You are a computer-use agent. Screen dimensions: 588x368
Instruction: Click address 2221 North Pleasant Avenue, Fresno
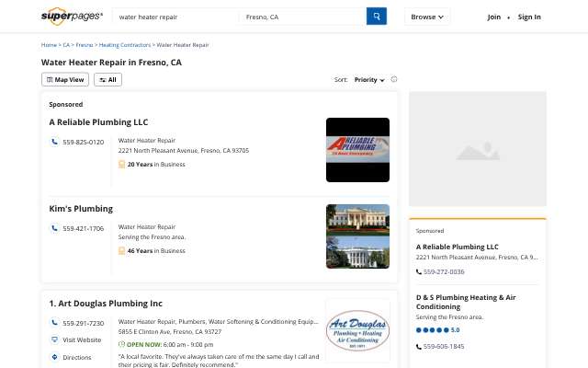(184, 150)
